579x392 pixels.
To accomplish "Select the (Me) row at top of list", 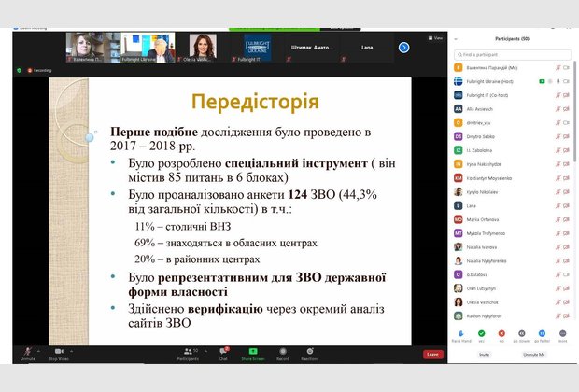I will point(512,68).
